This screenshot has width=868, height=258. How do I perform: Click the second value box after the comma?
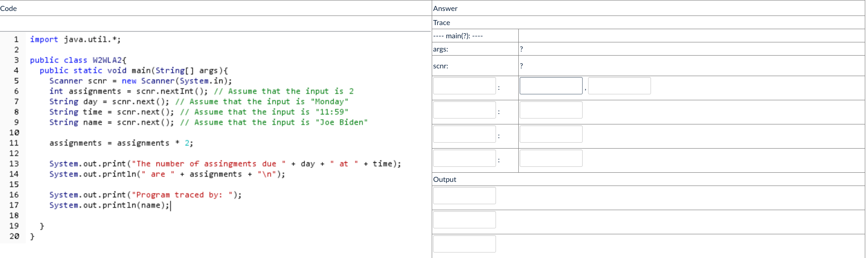pos(619,86)
